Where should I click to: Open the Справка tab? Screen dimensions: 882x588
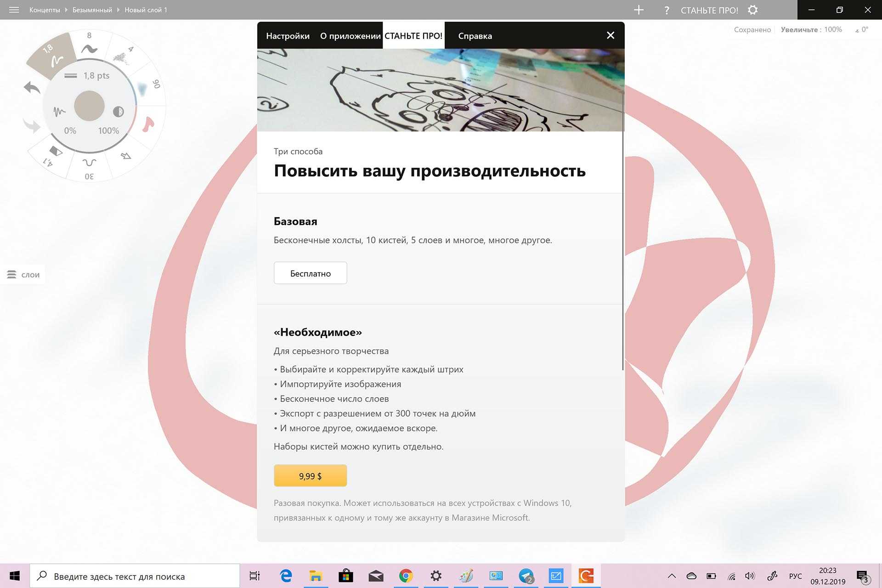(475, 36)
